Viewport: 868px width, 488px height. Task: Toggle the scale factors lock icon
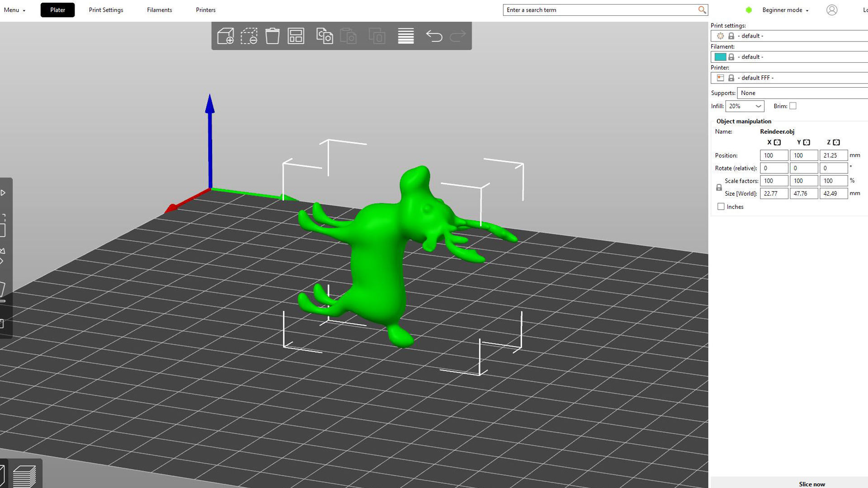tap(719, 187)
